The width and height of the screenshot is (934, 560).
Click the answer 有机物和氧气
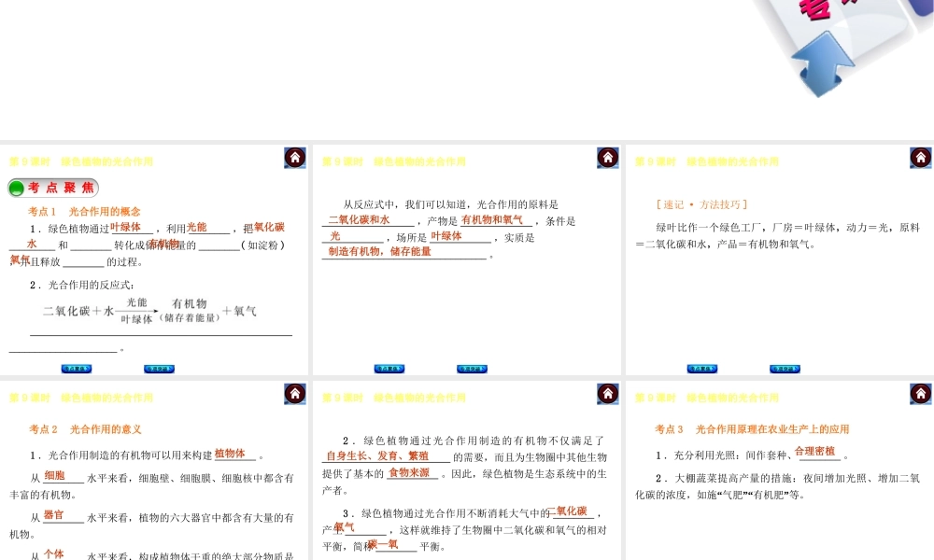(x=492, y=219)
